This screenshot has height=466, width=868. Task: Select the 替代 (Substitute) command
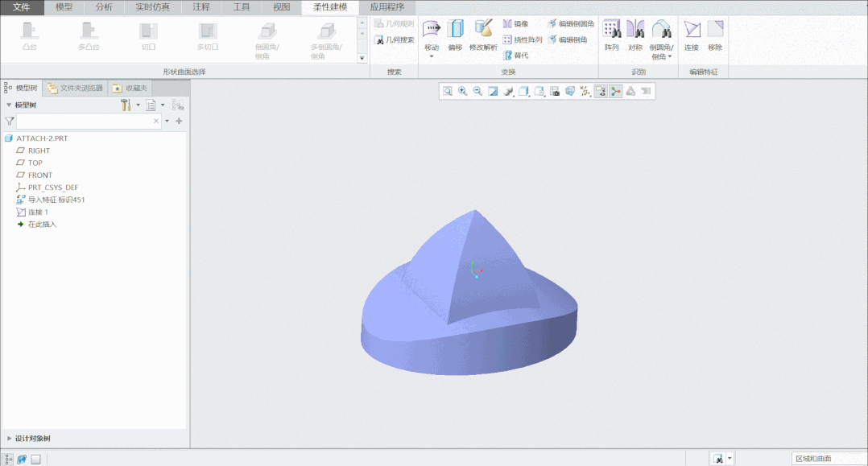point(516,56)
